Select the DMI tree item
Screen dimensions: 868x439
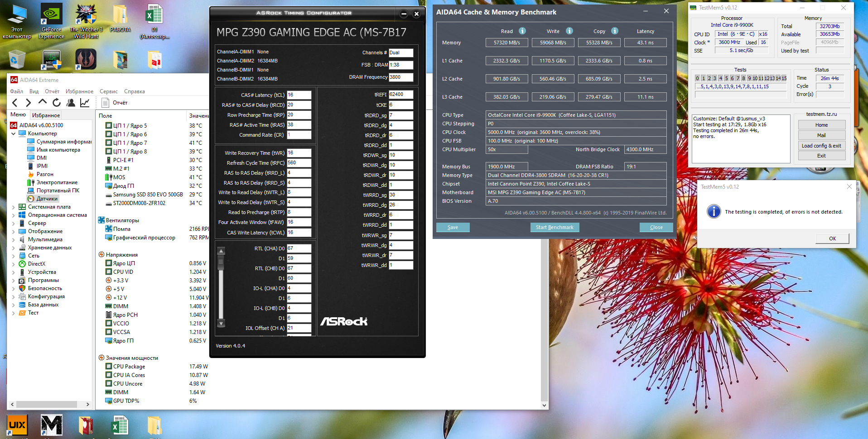tap(37, 158)
